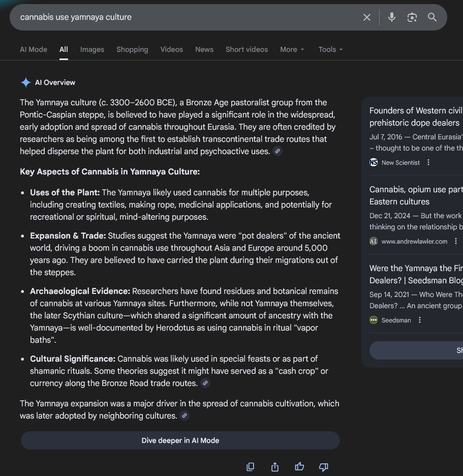Open source link icon after 'psychoactive uses.'
Viewport: 463px width, 476px height.
pyautogui.click(x=277, y=151)
